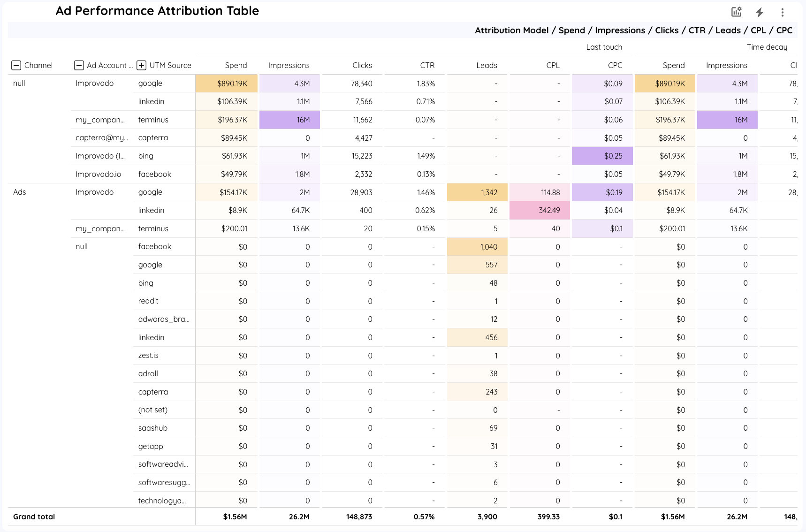The width and height of the screenshot is (806, 532).
Task: Select the 16M impressions cell for terminus
Action: pyautogui.click(x=289, y=120)
